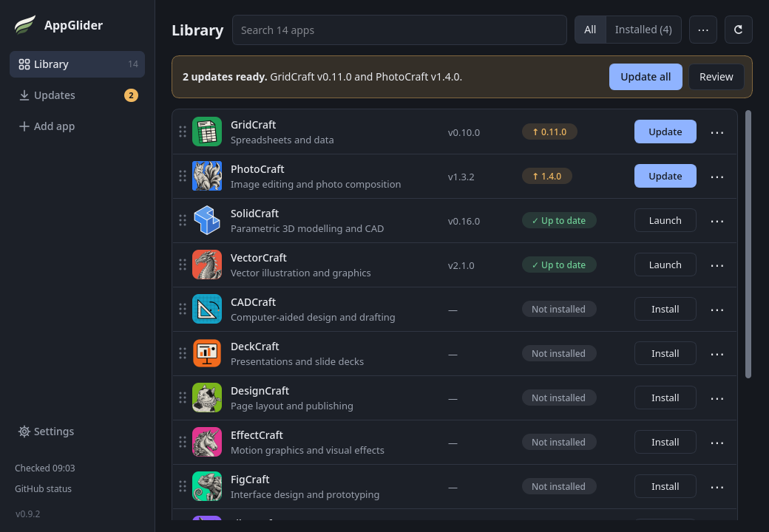Open EffectCraft row more options menu
The image size is (769, 532).
[x=717, y=443]
